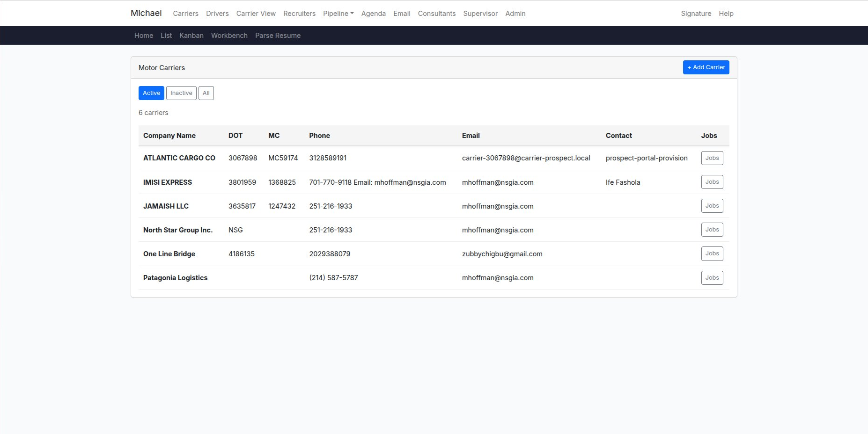The image size is (868, 434).
Task: Click the JAMAISH LLC company name
Action: [166, 206]
